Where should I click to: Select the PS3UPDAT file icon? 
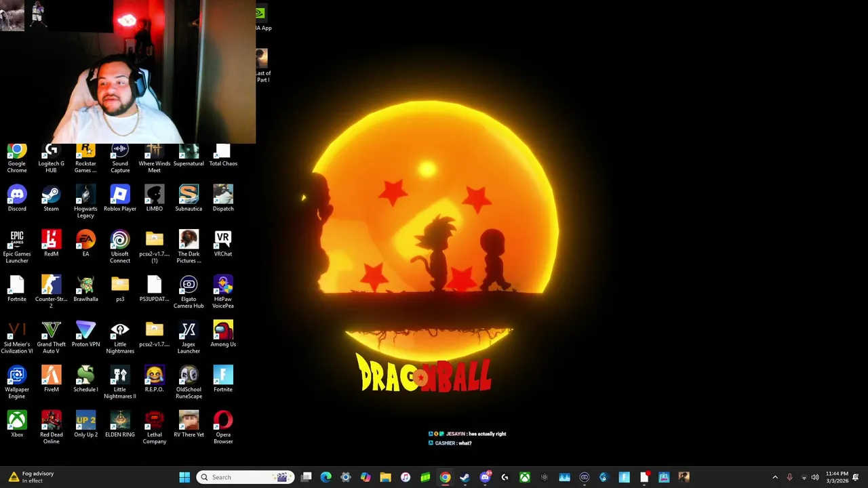[x=155, y=289]
